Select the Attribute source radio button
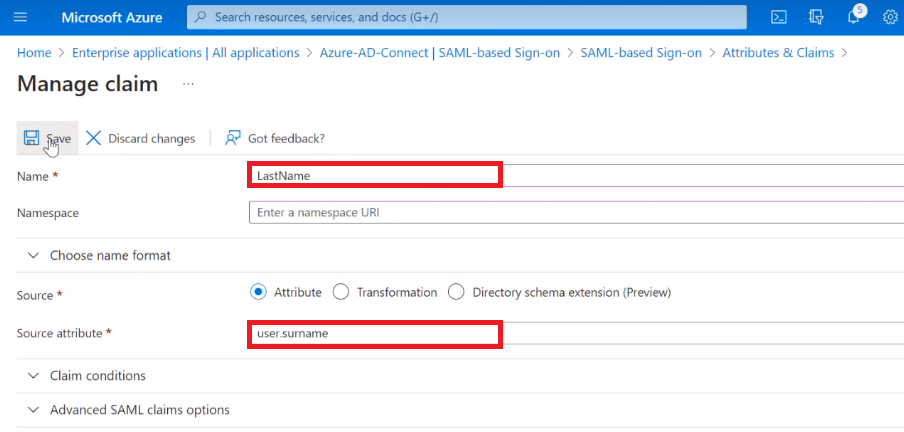 pos(258,292)
